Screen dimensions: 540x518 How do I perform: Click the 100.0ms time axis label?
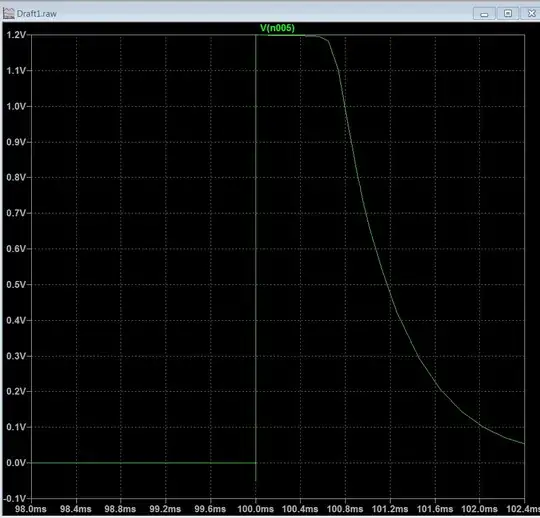coord(256,509)
